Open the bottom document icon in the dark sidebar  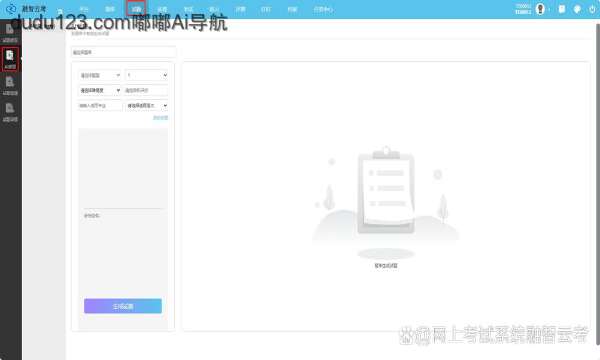10,112
